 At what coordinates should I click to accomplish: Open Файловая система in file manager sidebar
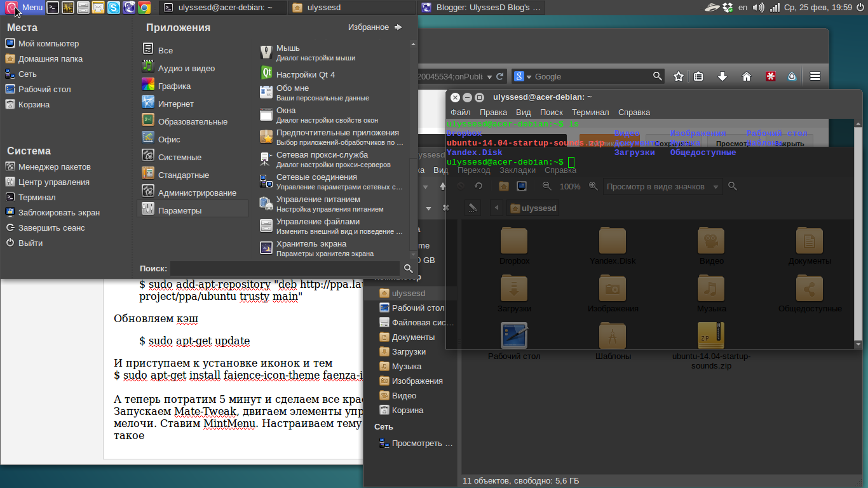[416, 323]
